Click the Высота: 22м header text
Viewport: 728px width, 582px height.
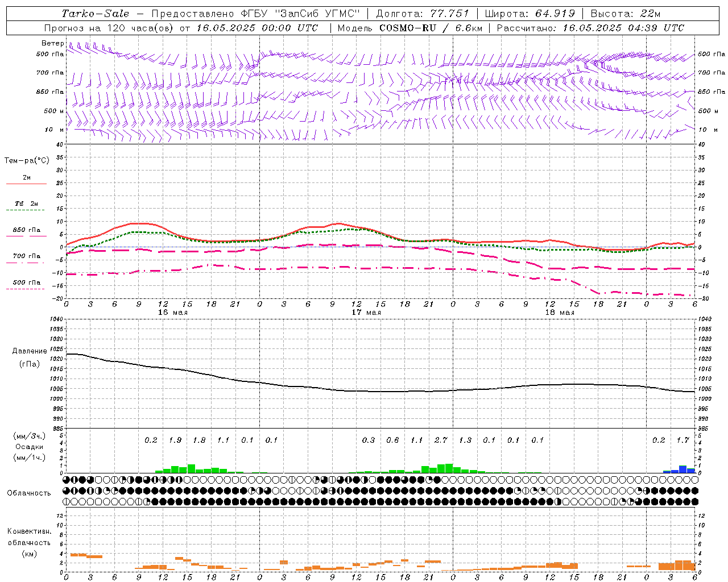tap(625, 14)
